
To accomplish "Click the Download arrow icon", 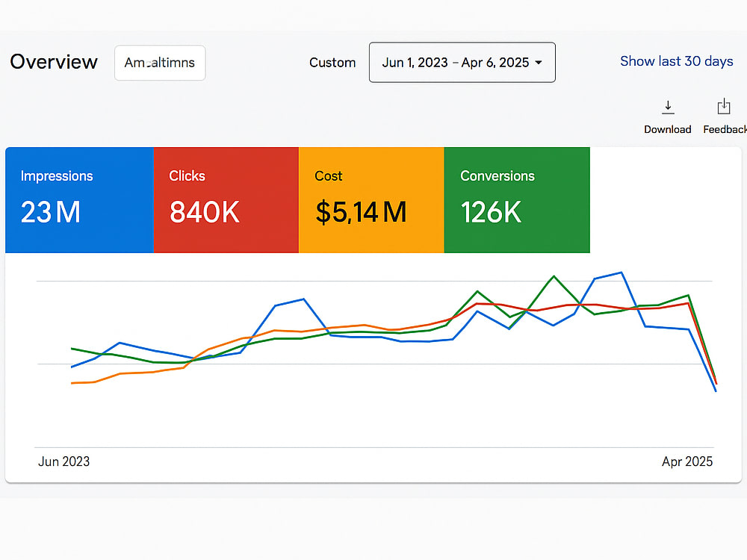I will click(x=668, y=107).
